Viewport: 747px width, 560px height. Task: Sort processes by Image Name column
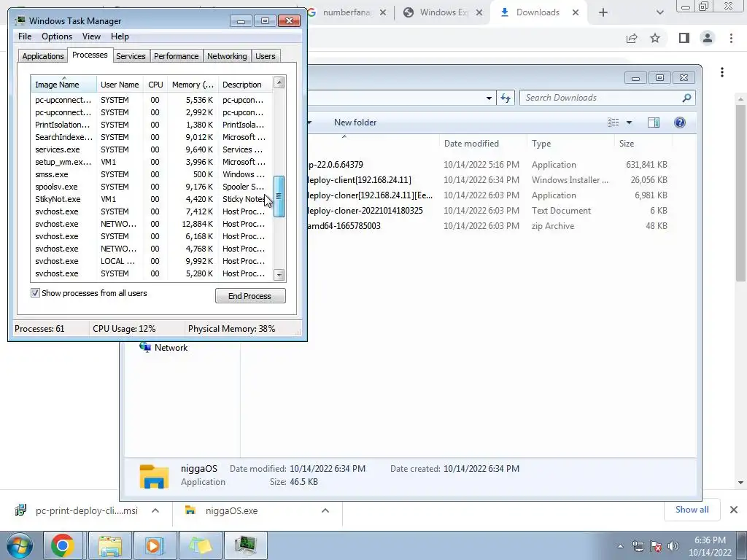point(64,85)
